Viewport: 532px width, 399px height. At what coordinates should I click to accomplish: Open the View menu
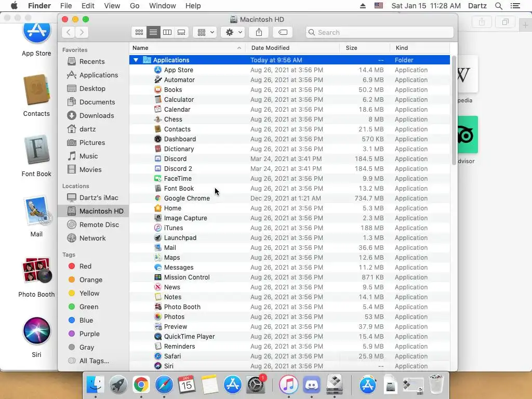[x=112, y=6]
